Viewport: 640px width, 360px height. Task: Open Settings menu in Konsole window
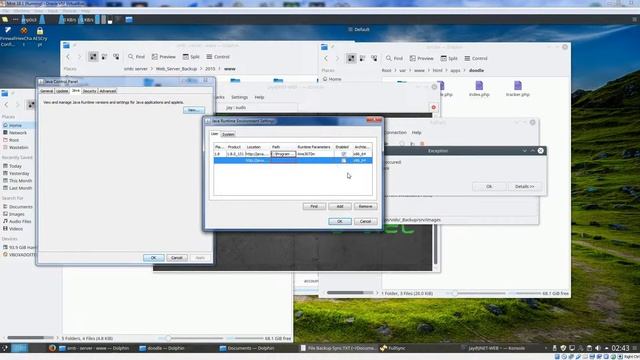(x=240, y=97)
